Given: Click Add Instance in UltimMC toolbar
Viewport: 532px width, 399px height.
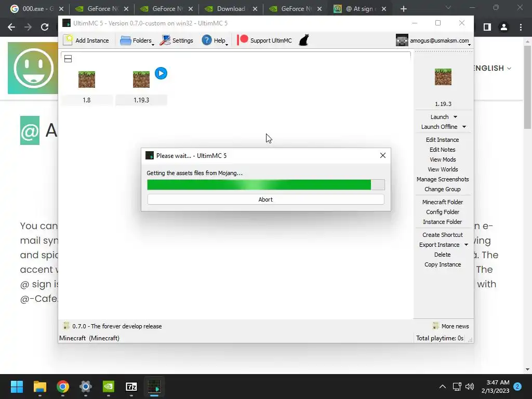Looking at the screenshot, I should 86,41.
